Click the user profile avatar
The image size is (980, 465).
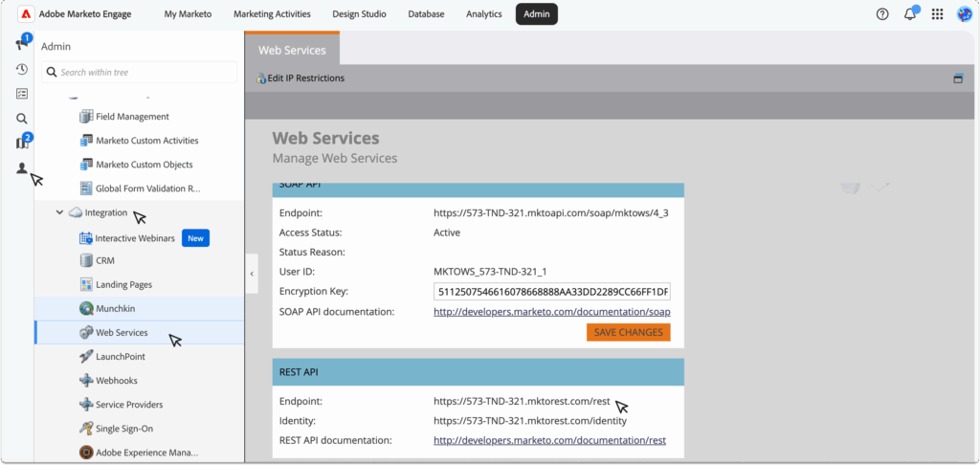point(964,14)
